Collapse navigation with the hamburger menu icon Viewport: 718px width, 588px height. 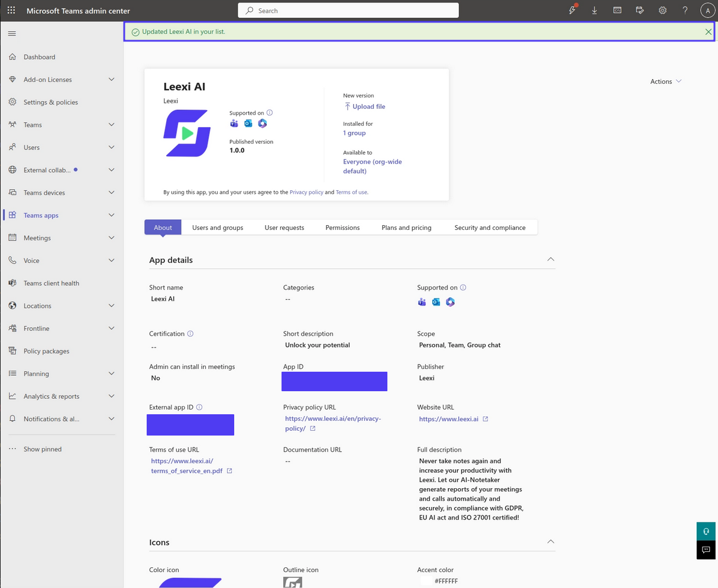pyautogui.click(x=12, y=34)
